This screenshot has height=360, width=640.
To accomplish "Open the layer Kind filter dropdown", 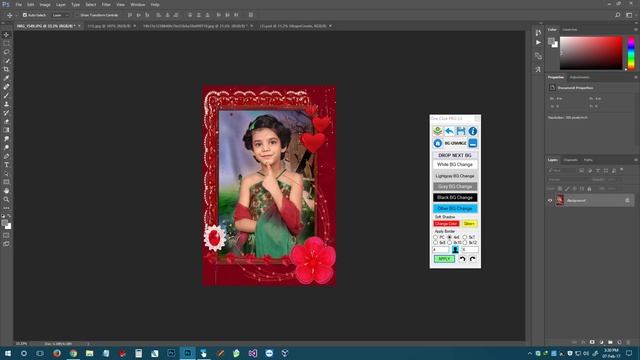I will tap(561, 170).
